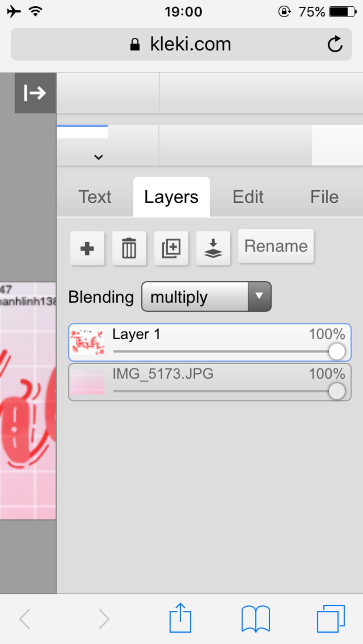This screenshot has width=363, height=644.
Task: Tap the kleki.com address bar
Action: click(x=181, y=44)
